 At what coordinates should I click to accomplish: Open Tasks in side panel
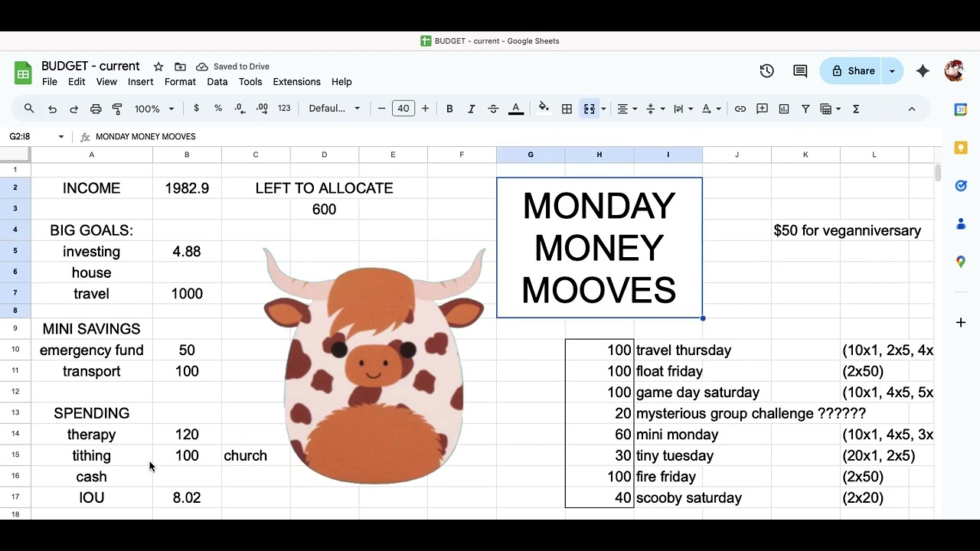961,186
